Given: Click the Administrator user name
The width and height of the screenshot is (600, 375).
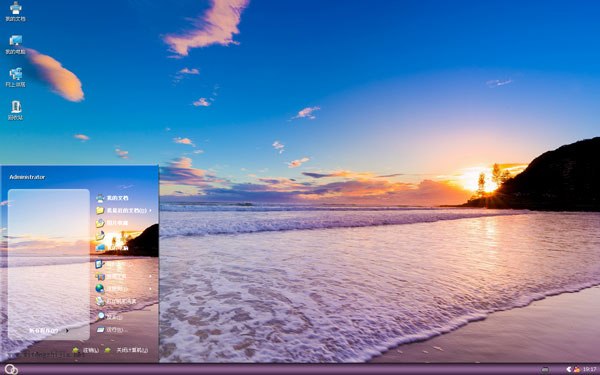Looking at the screenshot, I should tap(27, 177).
